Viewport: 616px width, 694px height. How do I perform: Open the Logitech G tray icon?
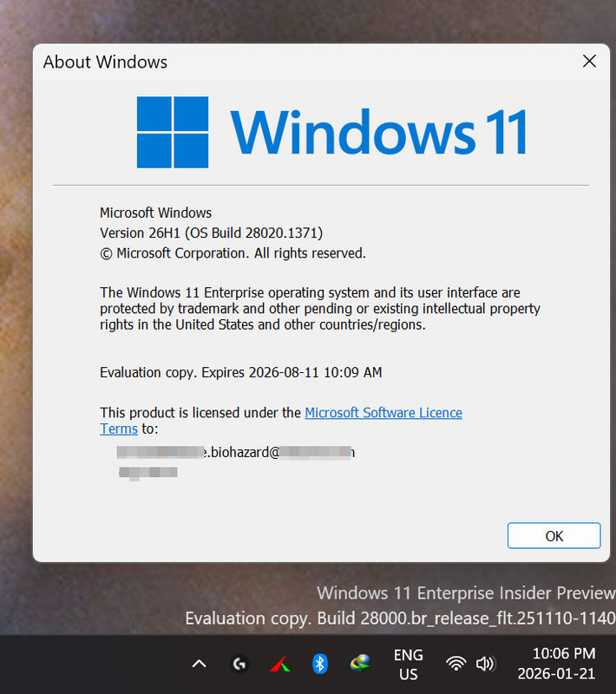pos(239,664)
